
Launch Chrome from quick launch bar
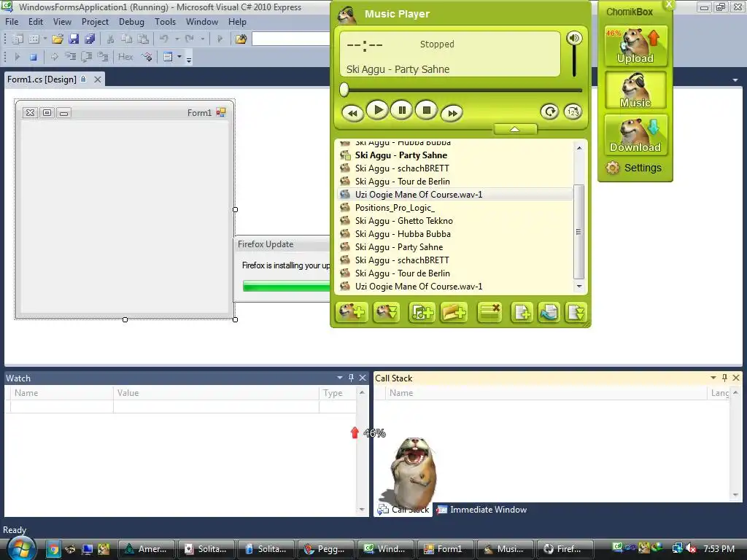point(53,549)
